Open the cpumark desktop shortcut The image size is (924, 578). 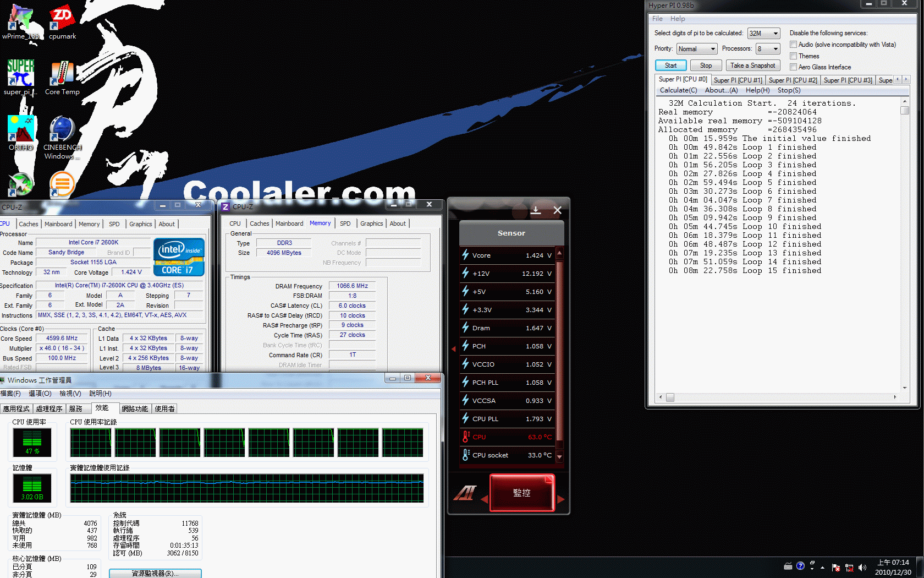tap(62, 22)
